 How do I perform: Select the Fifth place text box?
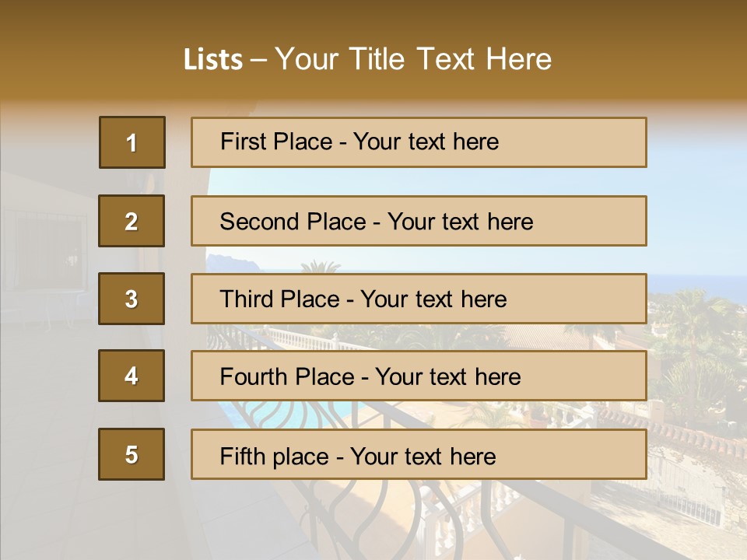point(419,454)
